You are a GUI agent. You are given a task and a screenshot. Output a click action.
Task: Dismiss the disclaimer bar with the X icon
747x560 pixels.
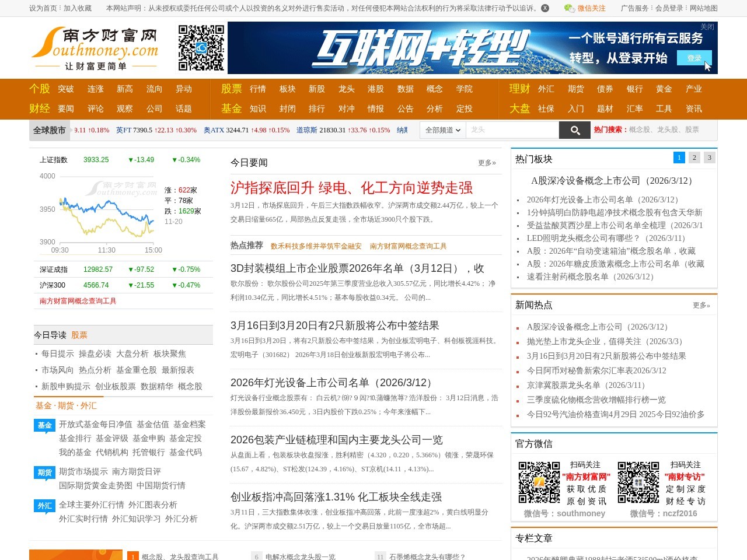click(x=544, y=8)
